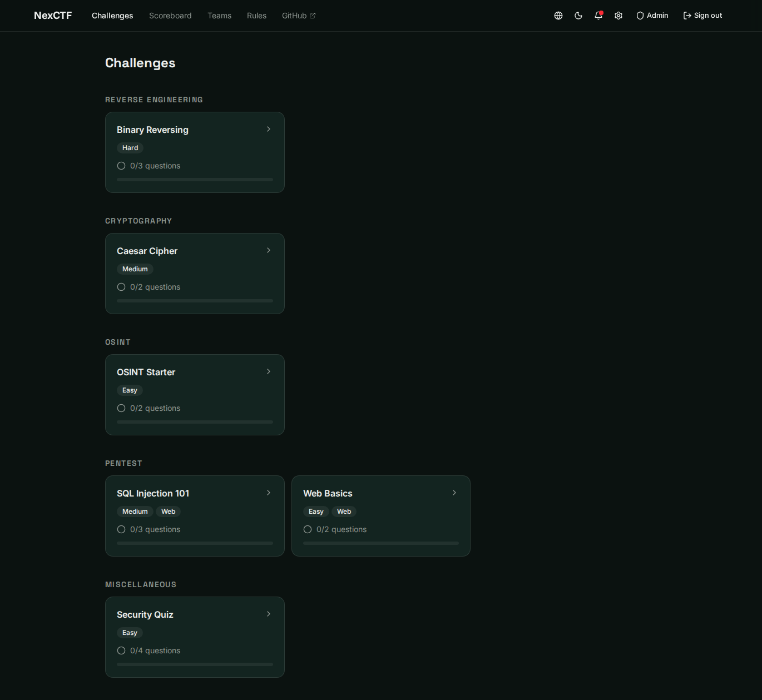762x700 pixels.
Task: Go to the Challenges nav tab
Action: coord(112,16)
